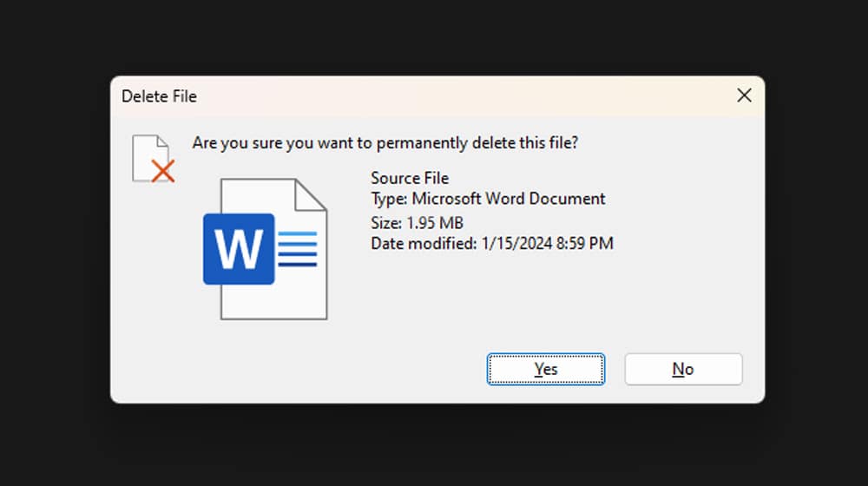Click the Date modified label

coord(424,244)
